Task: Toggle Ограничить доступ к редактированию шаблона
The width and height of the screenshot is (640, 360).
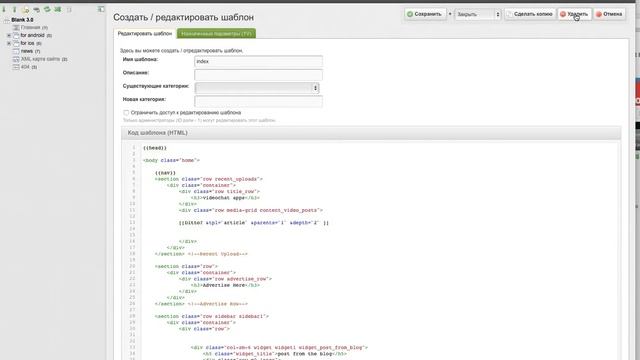Action: pyautogui.click(x=126, y=113)
